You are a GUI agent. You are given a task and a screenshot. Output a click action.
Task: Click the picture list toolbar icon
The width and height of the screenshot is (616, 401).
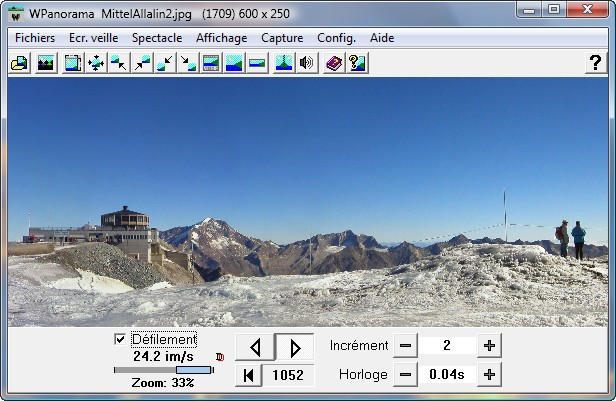(46, 63)
